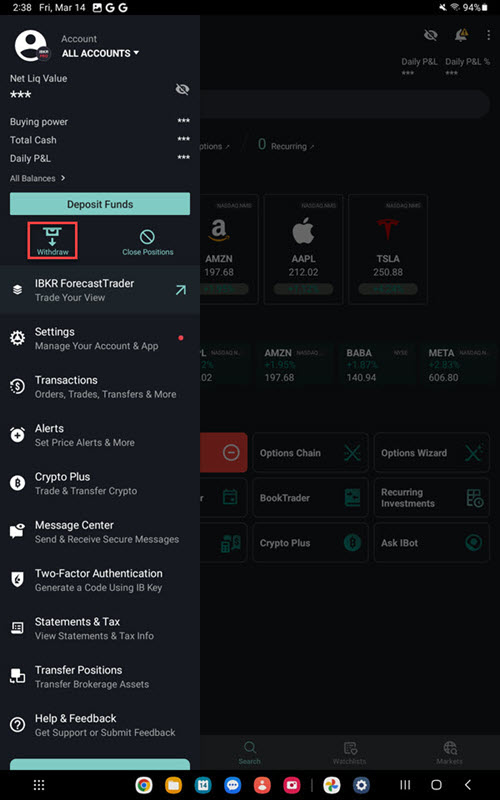This screenshot has width=500, height=800.
Task: Tap the Android home button
Action: 436,785
